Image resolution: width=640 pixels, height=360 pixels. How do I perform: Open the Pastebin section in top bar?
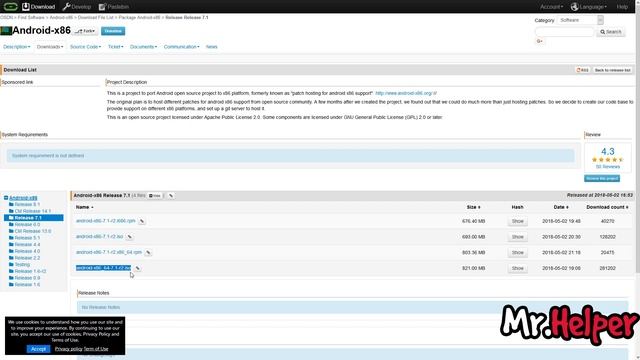pyautogui.click(x=114, y=7)
